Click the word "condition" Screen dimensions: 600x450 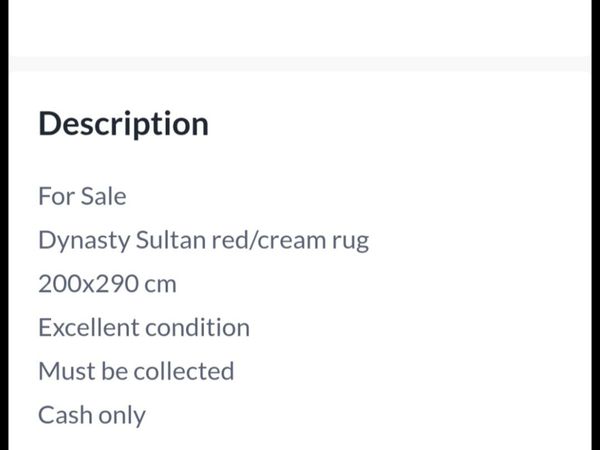[x=197, y=328]
